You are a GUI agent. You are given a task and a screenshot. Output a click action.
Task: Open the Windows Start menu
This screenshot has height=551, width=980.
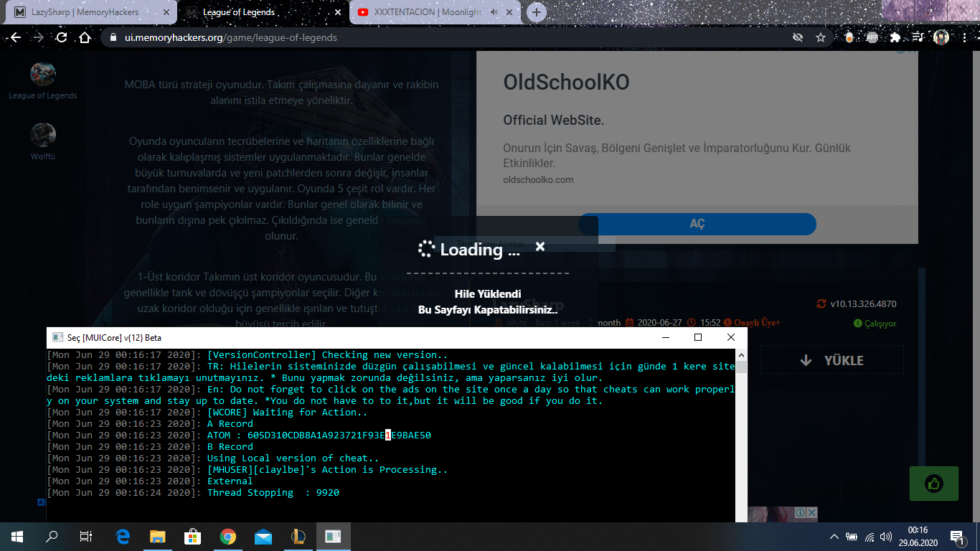click(x=17, y=536)
